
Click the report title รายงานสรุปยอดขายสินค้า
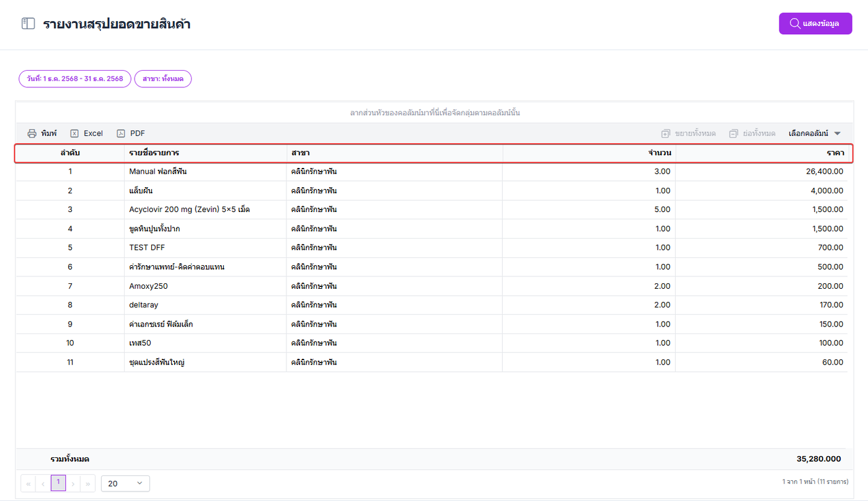click(x=117, y=24)
